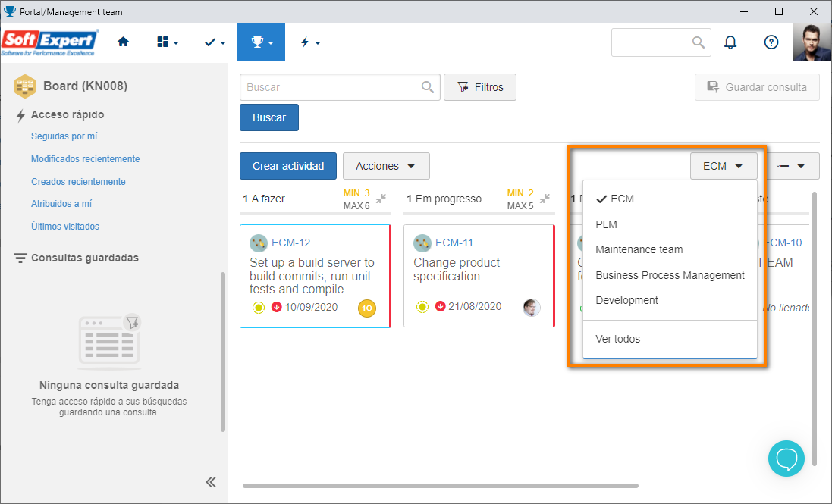Collapse the 'Em progresso' column
The height and width of the screenshot is (504, 832).
pos(545,199)
